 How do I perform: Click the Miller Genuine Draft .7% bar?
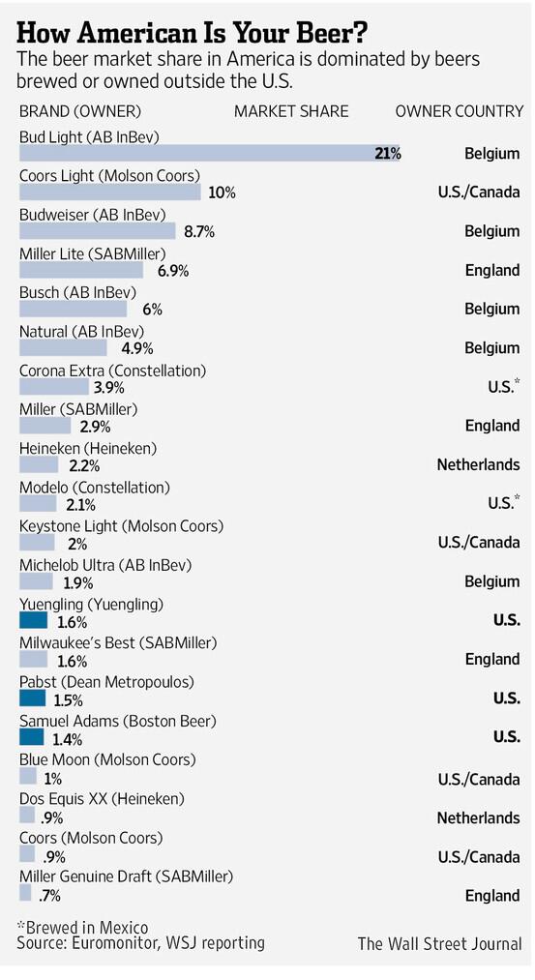click(x=25, y=893)
